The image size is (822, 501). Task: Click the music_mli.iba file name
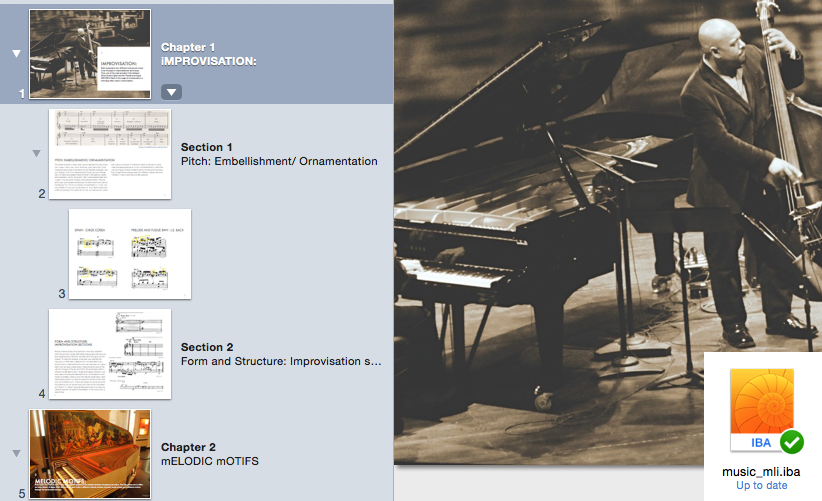761,472
